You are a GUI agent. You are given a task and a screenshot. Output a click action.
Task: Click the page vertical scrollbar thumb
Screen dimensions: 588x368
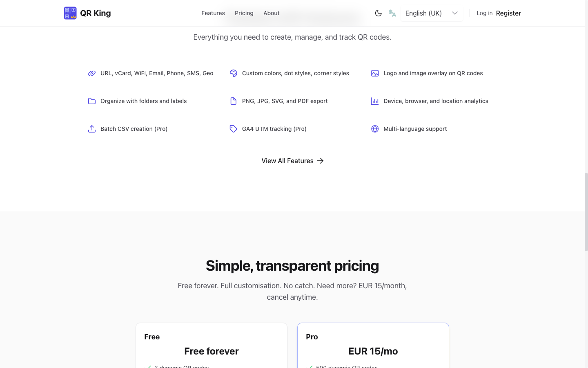(586, 212)
